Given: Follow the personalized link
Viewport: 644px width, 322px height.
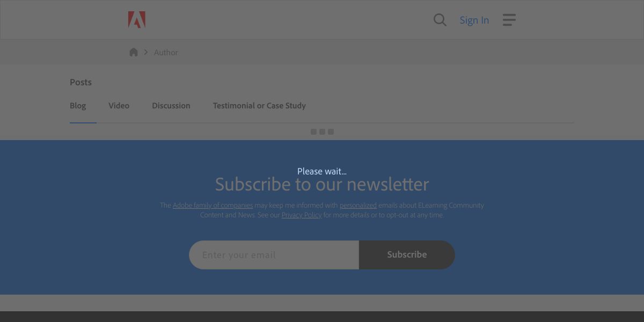Looking at the screenshot, I should [x=358, y=205].
